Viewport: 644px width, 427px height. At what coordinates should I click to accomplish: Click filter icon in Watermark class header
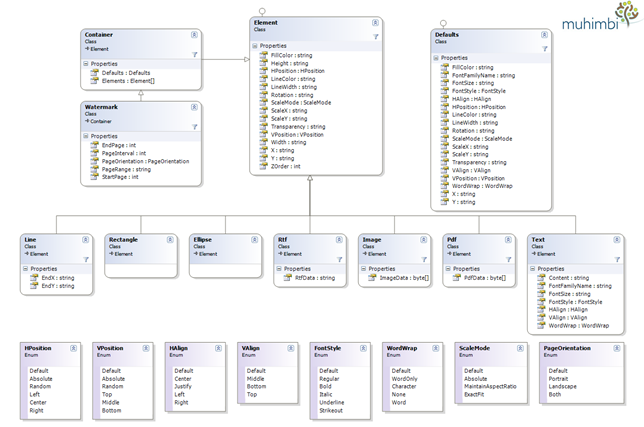coord(194,127)
